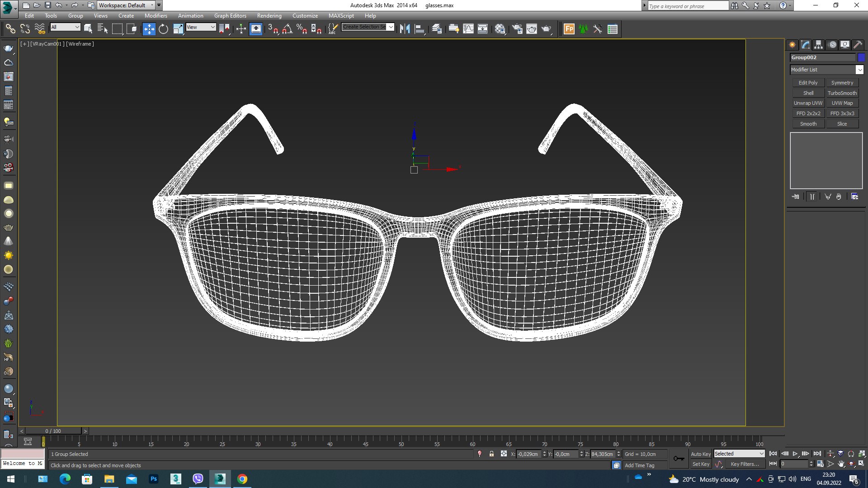This screenshot has width=868, height=488.
Task: Open the Graph Editors menu
Action: (x=230, y=16)
